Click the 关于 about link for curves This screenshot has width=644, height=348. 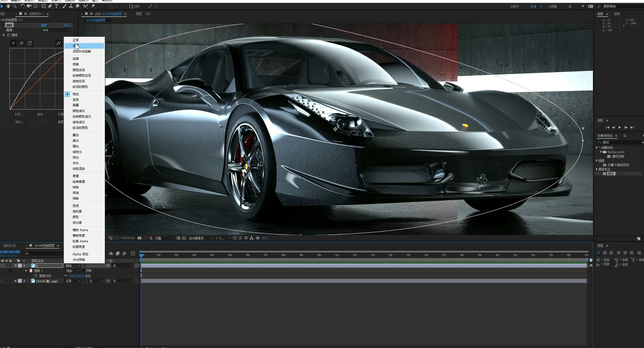pos(68,25)
